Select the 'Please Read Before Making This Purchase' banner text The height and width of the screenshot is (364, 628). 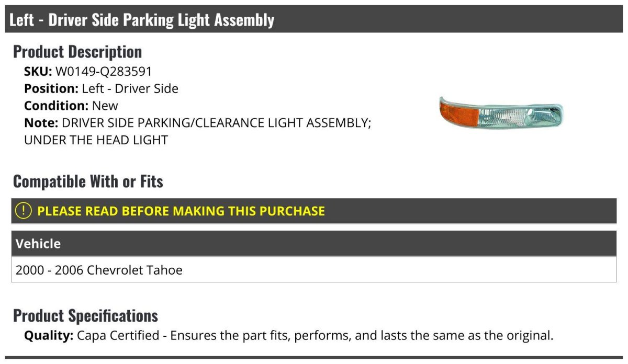tap(181, 211)
